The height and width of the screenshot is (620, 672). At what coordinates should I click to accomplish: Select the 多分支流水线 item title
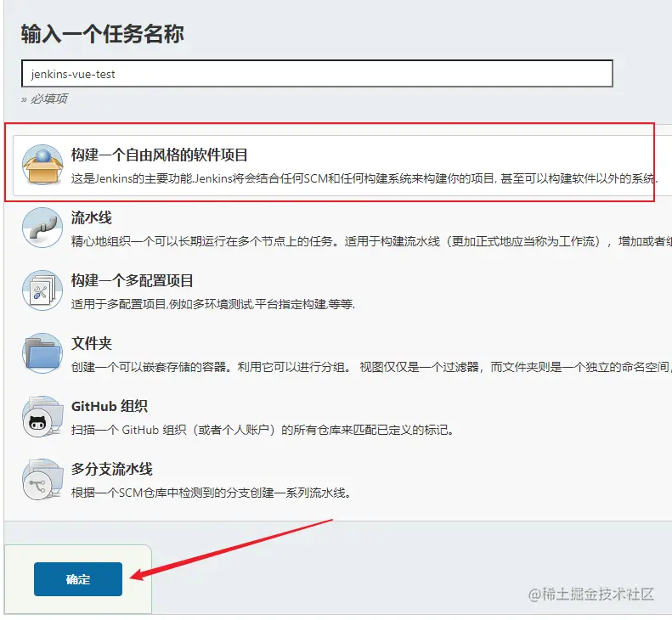point(112,469)
